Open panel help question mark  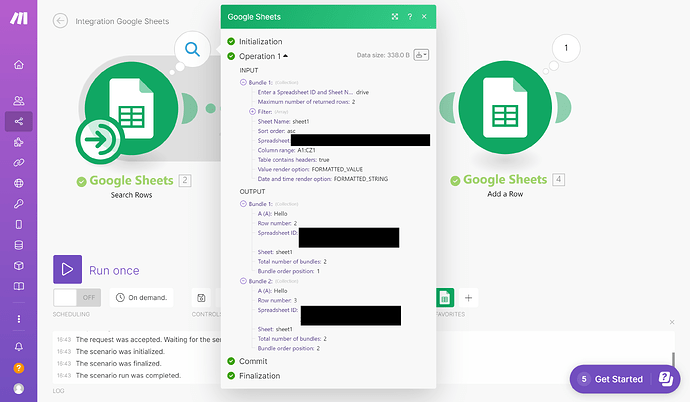pyautogui.click(x=410, y=17)
